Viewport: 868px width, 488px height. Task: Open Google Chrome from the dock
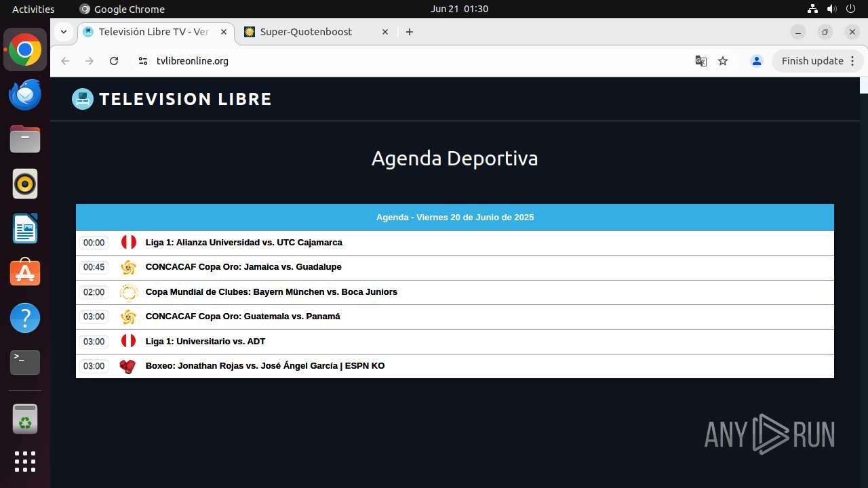pos(25,50)
